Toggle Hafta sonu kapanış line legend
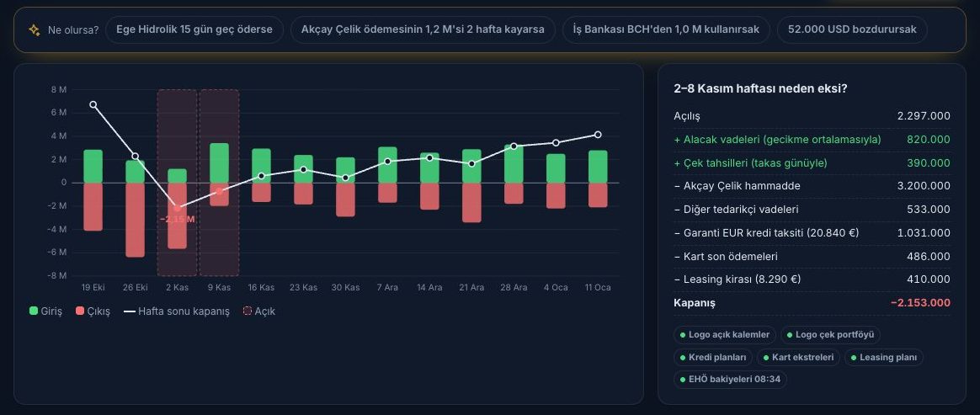This screenshot has width=980, height=415. (177, 311)
